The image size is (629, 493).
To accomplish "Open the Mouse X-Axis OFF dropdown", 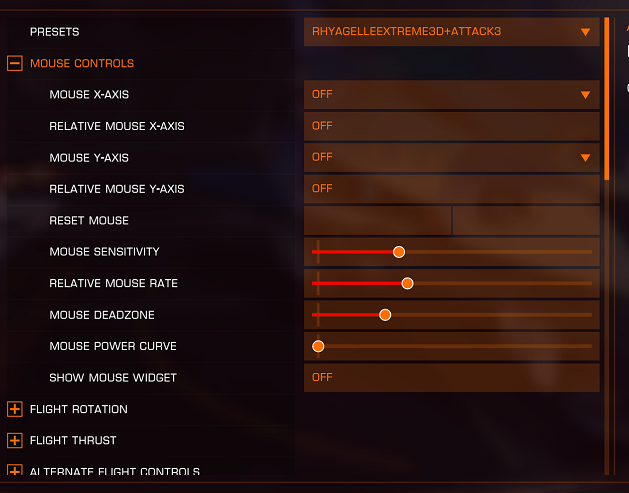I will click(452, 95).
